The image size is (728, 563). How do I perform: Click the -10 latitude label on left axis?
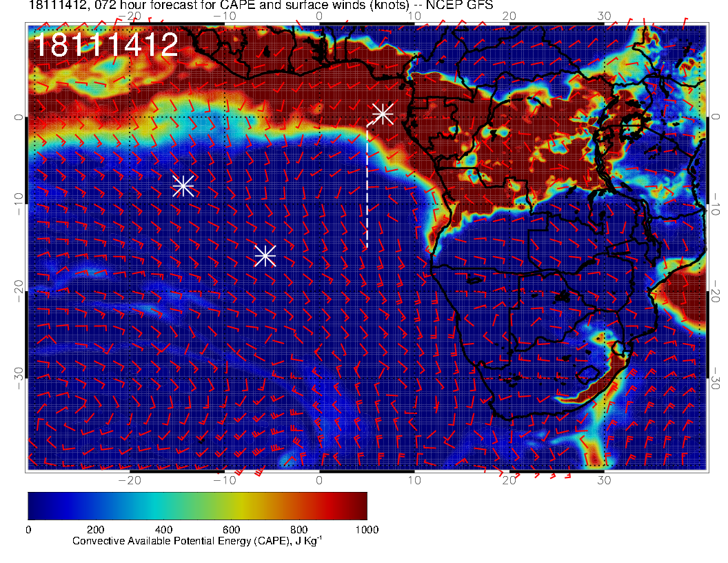(x=18, y=204)
